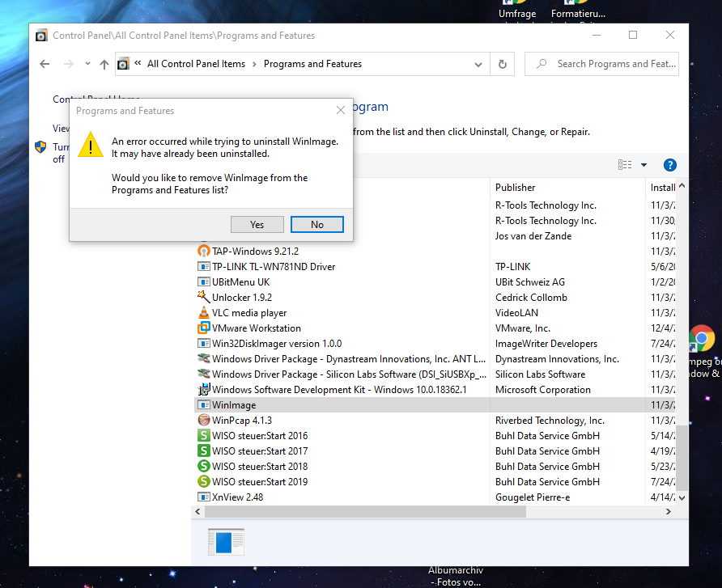This screenshot has height=588, width=722.
Task: Select TAP-Windows 9.21.2 entry
Action: (x=255, y=252)
